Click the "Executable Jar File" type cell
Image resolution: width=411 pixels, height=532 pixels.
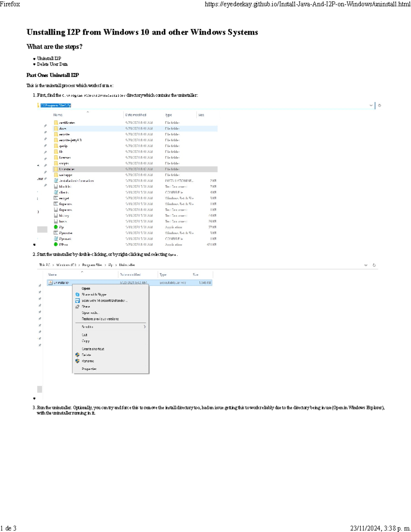click(x=173, y=283)
